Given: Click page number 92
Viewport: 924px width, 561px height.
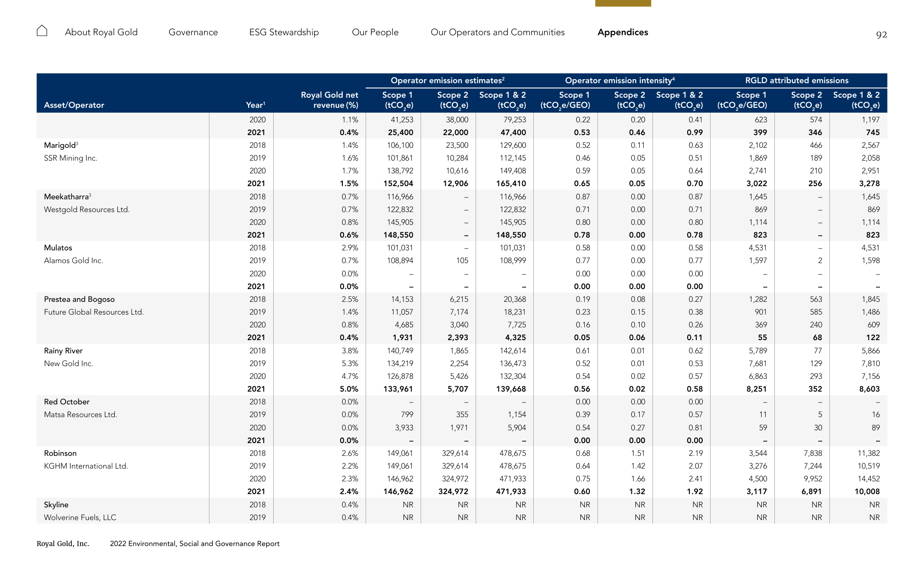Looking at the screenshot, I should coord(881,35).
